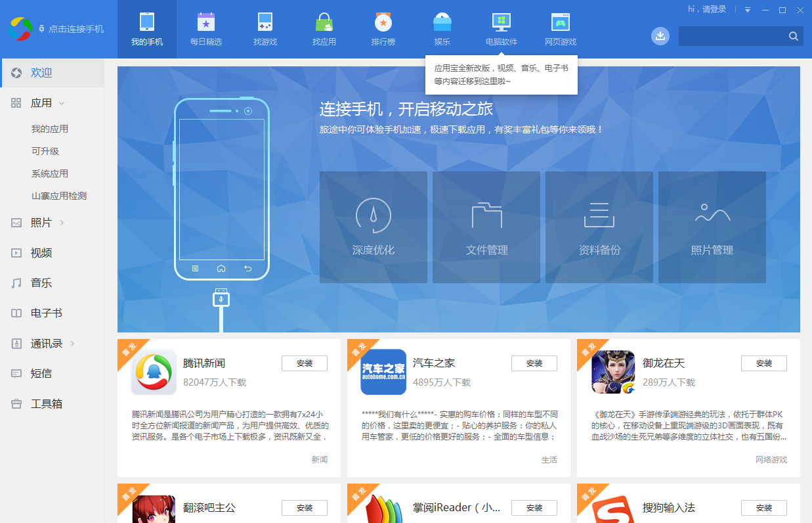Open the 短信 SMS section
This screenshot has height=523, width=812.
point(39,373)
